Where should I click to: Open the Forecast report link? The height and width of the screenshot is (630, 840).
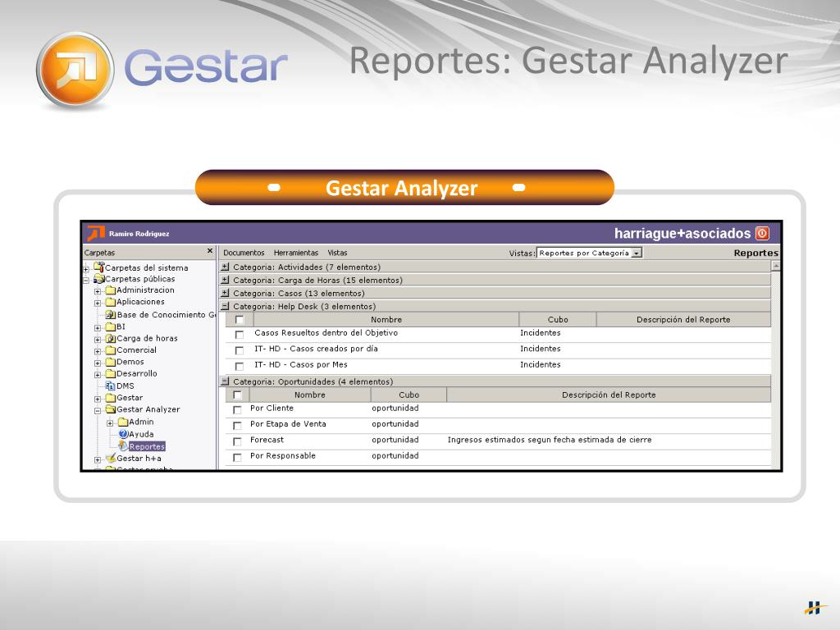267,440
